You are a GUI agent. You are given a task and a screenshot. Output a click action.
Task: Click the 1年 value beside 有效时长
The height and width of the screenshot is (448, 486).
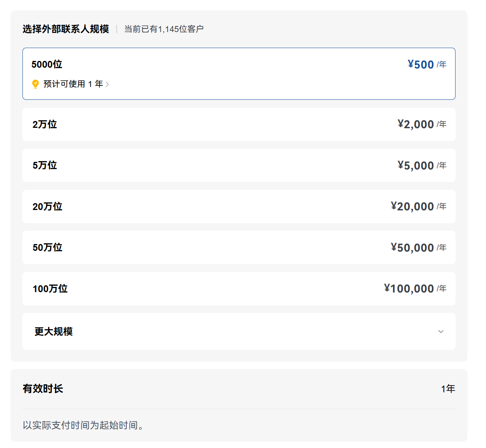click(x=448, y=389)
